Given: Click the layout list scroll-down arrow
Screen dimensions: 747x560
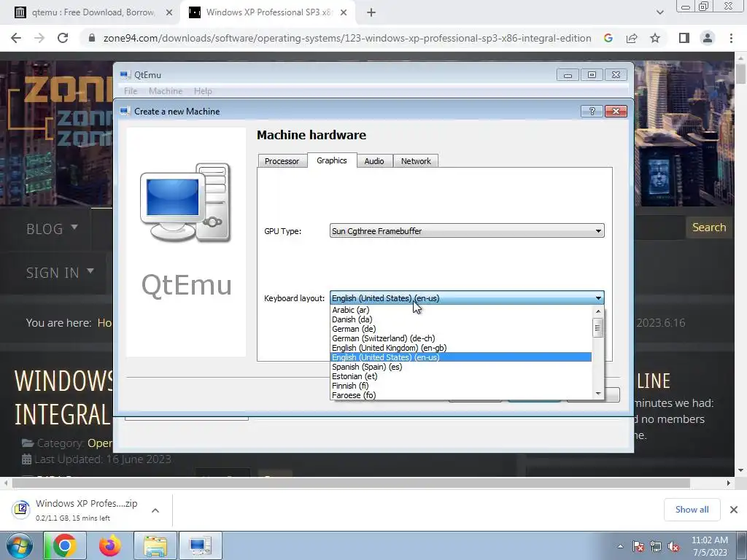Looking at the screenshot, I should [598, 393].
